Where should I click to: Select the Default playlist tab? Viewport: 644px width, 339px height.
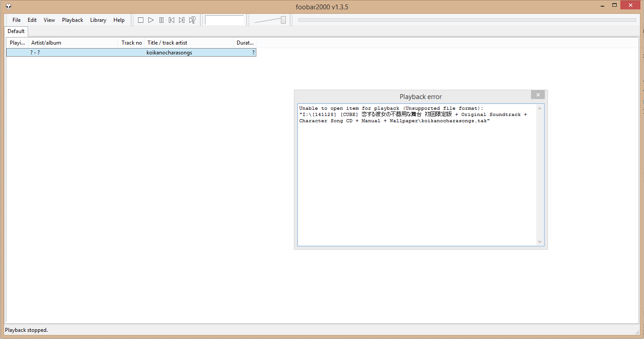tap(16, 31)
